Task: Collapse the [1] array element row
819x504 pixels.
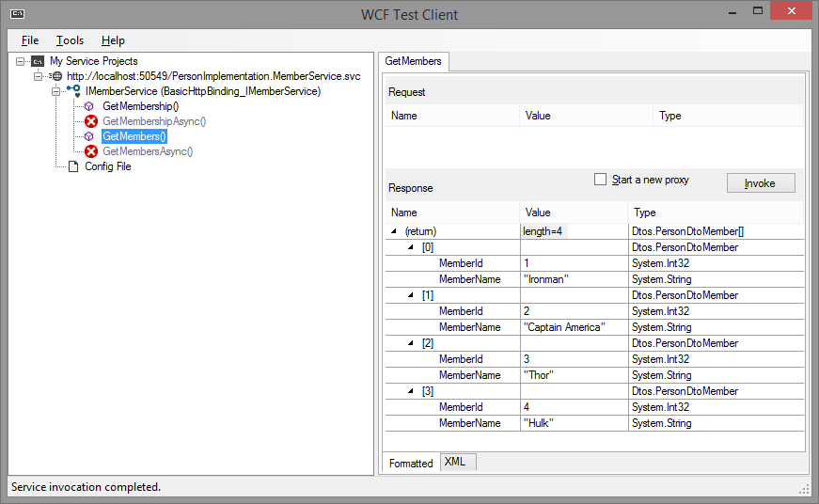Action: click(x=411, y=295)
